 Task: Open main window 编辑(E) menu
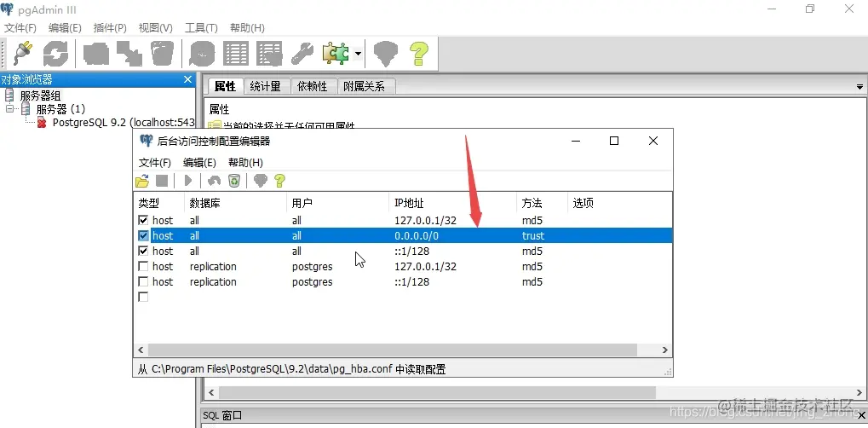point(65,28)
